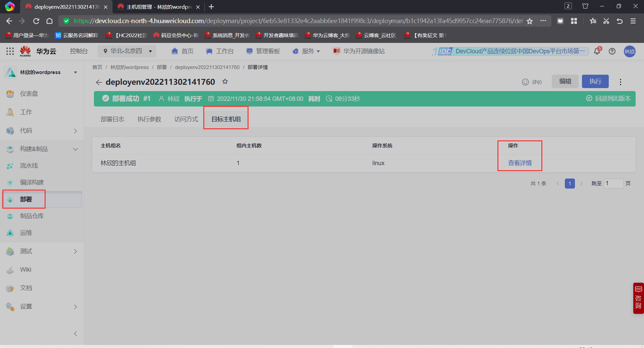Collapse the 构建&制品 sidebar section
Viewport: 644px width, 348px height.
pos(75,149)
